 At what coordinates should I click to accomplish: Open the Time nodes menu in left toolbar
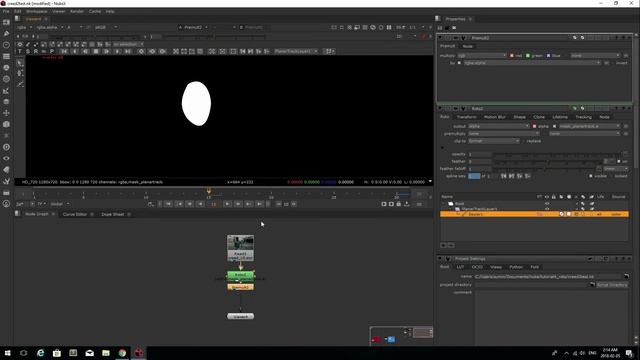(x=6, y=45)
